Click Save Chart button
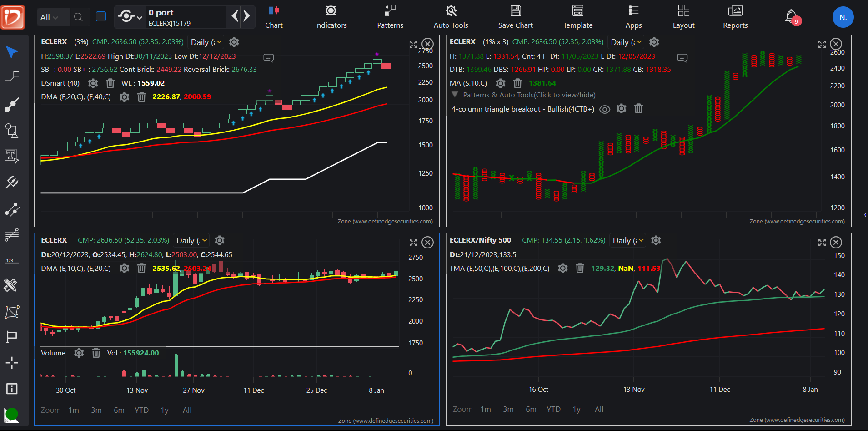Screen dimensions: 868x431 click(x=515, y=17)
